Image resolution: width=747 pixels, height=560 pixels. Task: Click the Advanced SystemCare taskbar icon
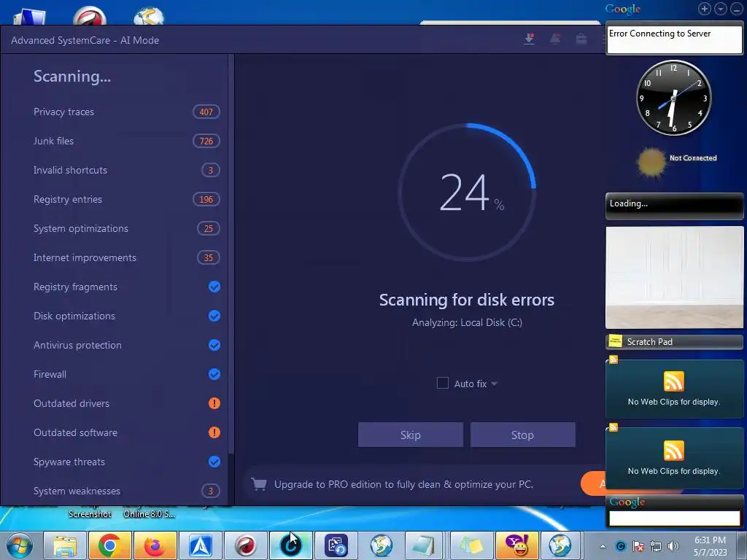click(x=290, y=545)
